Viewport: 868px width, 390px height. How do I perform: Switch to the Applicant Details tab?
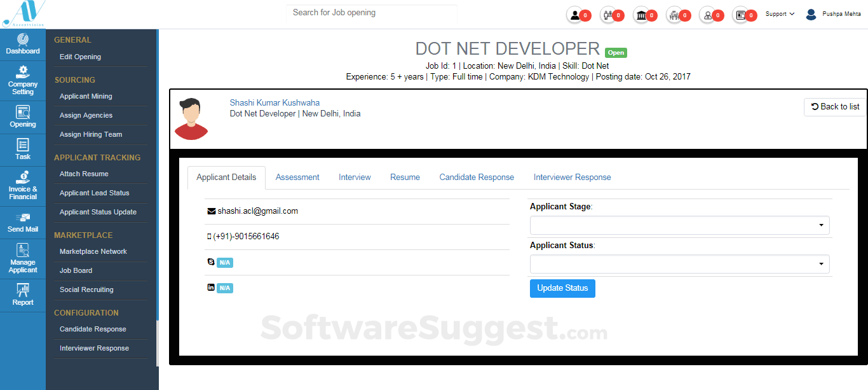[226, 178]
